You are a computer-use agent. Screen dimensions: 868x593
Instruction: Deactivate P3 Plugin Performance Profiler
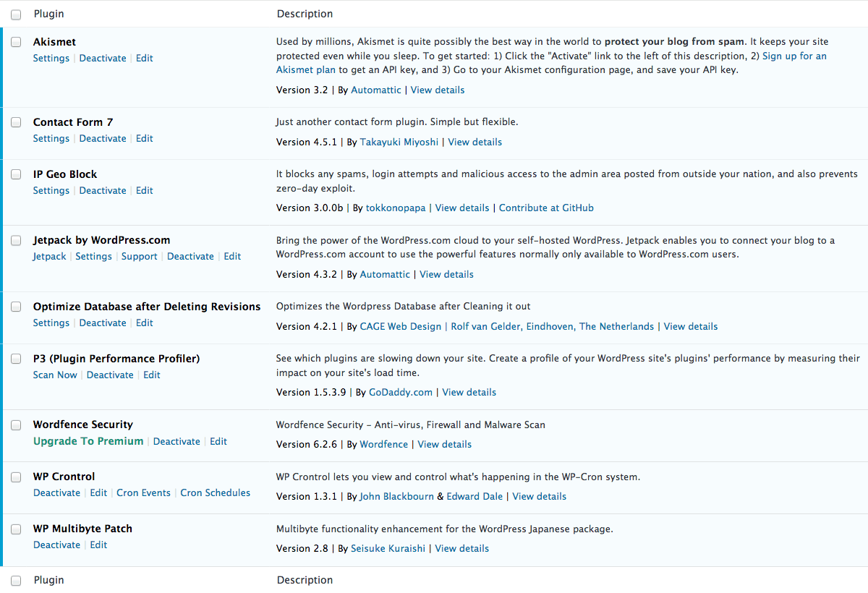pos(110,375)
